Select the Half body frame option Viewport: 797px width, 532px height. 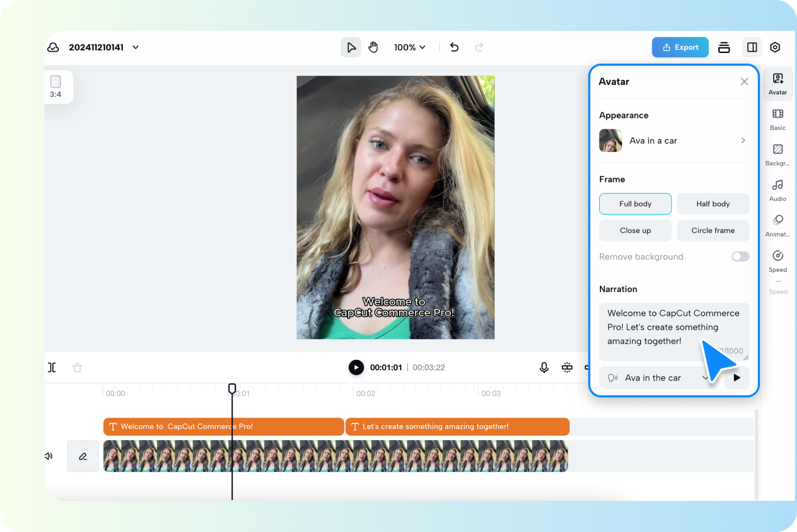[713, 203]
